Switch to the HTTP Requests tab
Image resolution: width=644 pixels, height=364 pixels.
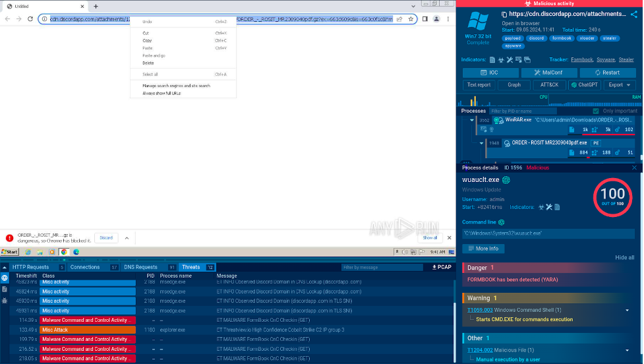coord(38,268)
